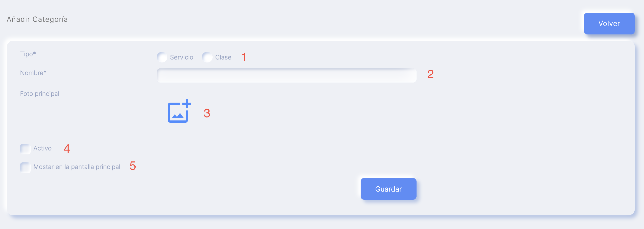Image resolution: width=644 pixels, height=229 pixels.
Task: Click the red number 5 annotation
Action: tap(133, 166)
